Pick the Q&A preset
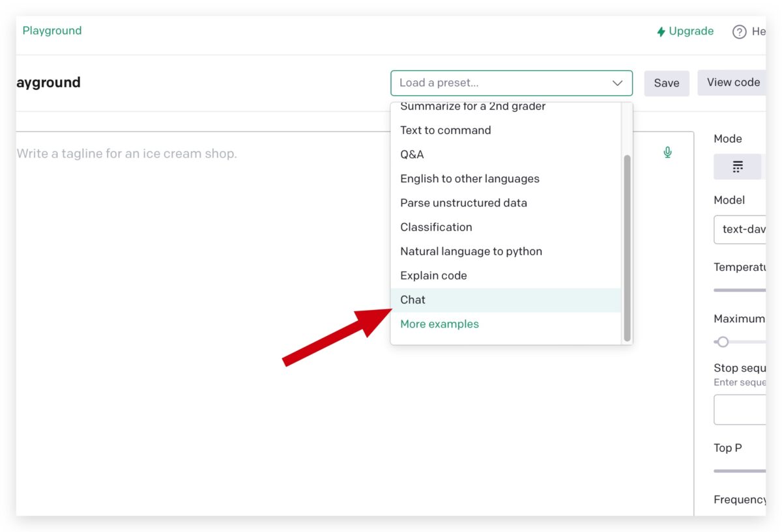The height and width of the screenshot is (532, 782). [x=506, y=154]
